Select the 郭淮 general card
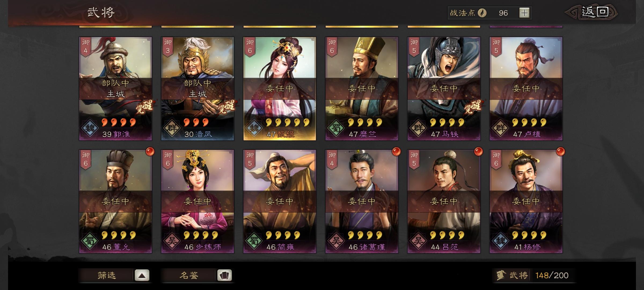The width and height of the screenshot is (644, 290). (x=115, y=89)
